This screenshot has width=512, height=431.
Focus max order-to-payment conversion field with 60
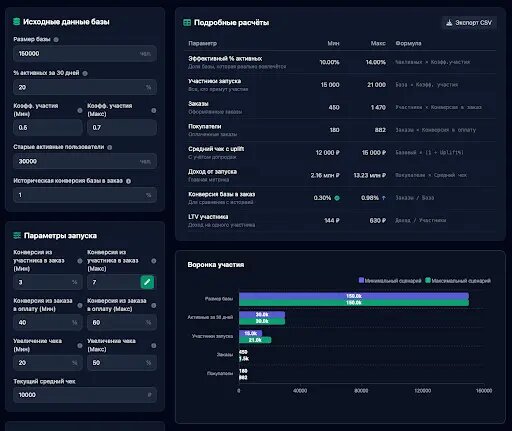122,322
